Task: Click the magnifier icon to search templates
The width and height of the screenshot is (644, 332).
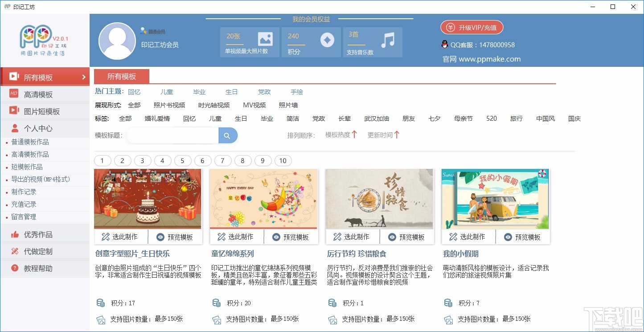Action: [x=228, y=135]
